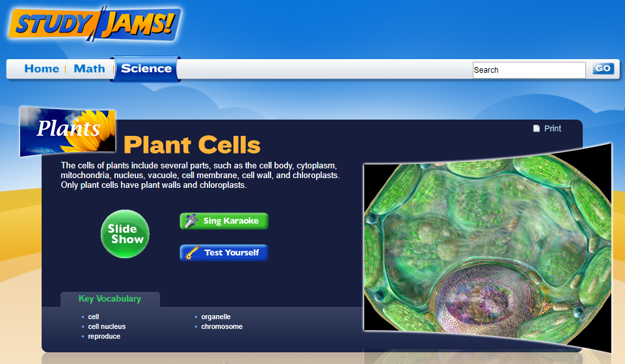Click the plant cells description paragraph

point(200,175)
